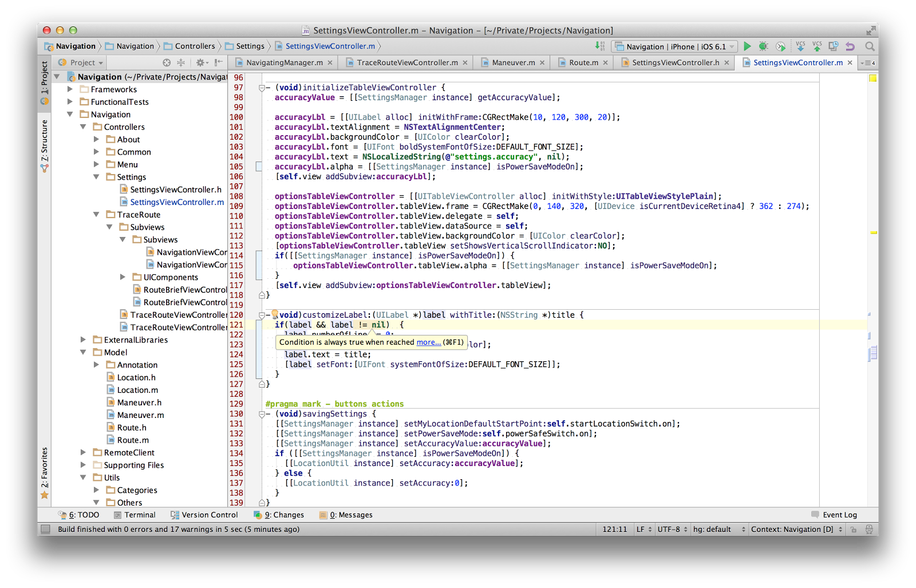Collapse the Model folder
Image resolution: width=916 pixels, height=588 pixels.
[83, 352]
